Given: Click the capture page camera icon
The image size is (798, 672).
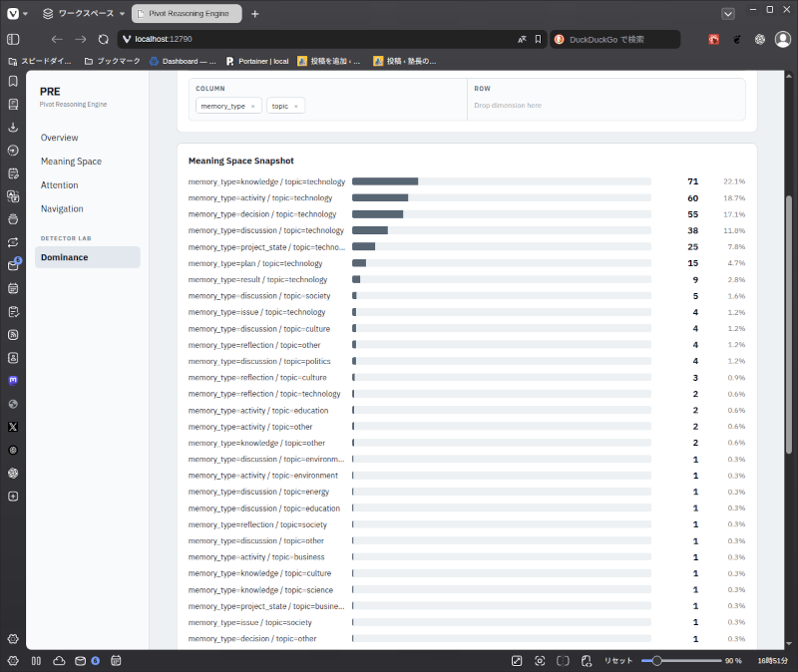Looking at the screenshot, I should 540,661.
